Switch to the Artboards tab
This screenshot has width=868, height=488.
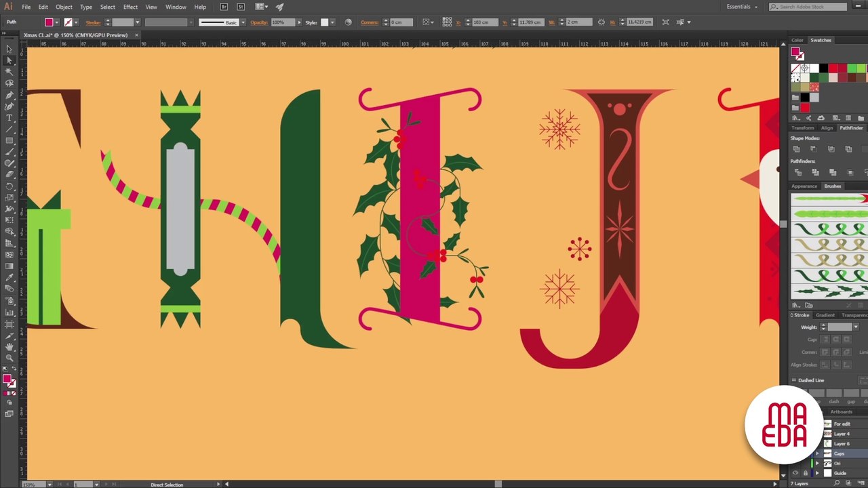point(842,411)
